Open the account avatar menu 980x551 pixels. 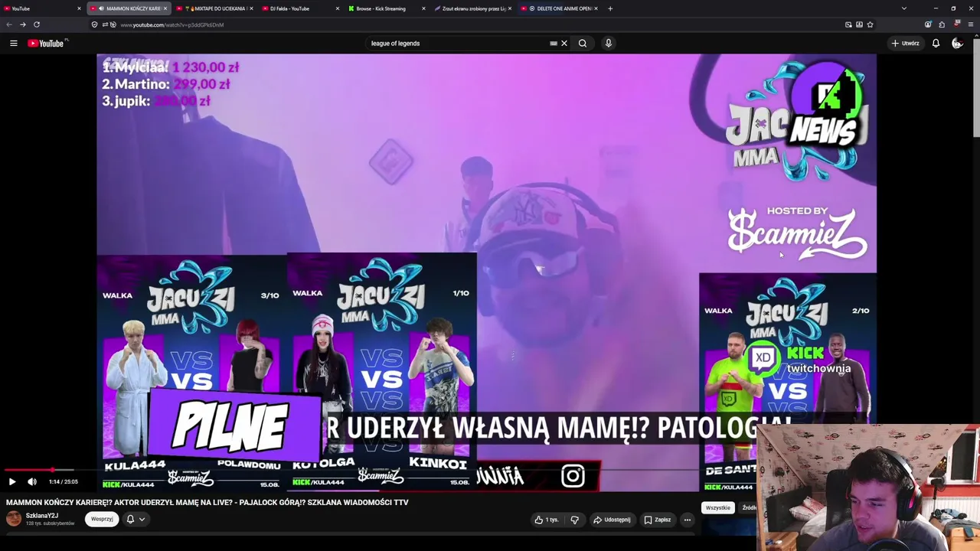(x=957, y=44)
